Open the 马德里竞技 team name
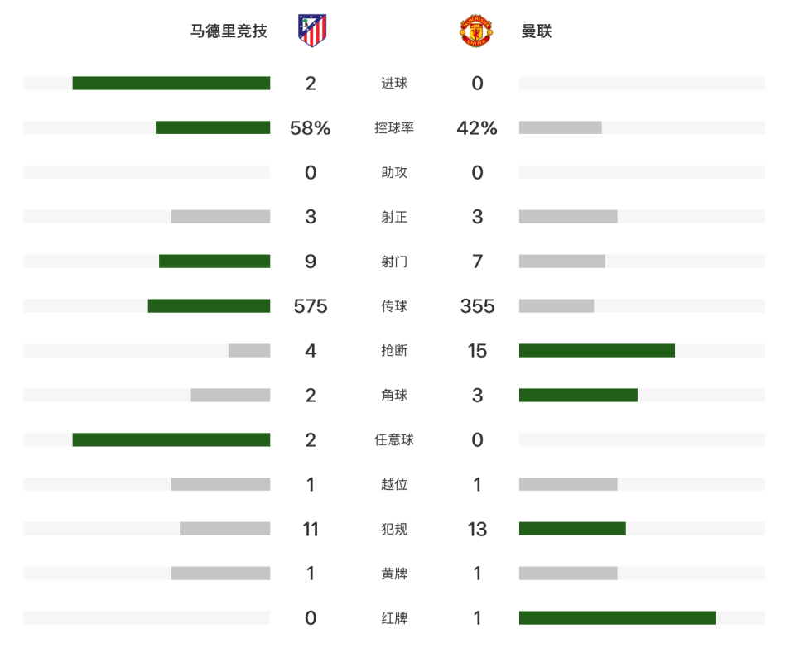795x672 pixels. pyautogui.click(x=229, y=31)
